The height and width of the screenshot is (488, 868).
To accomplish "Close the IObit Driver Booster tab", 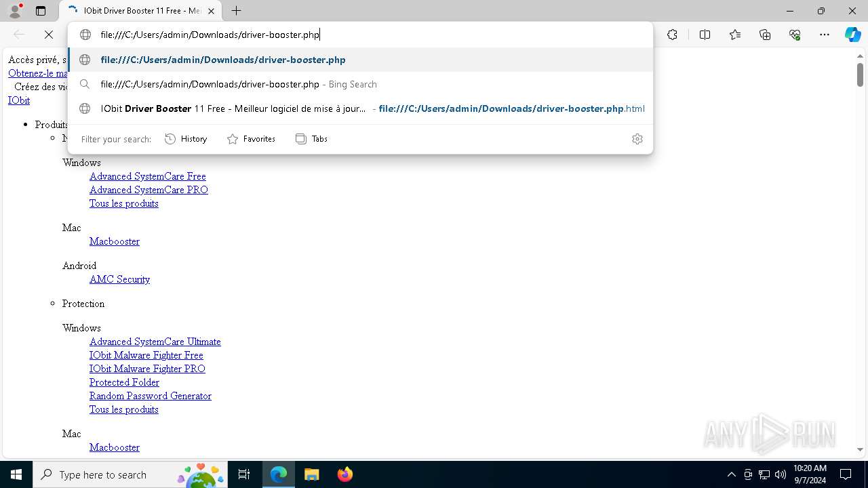I will tap(212, 11).
